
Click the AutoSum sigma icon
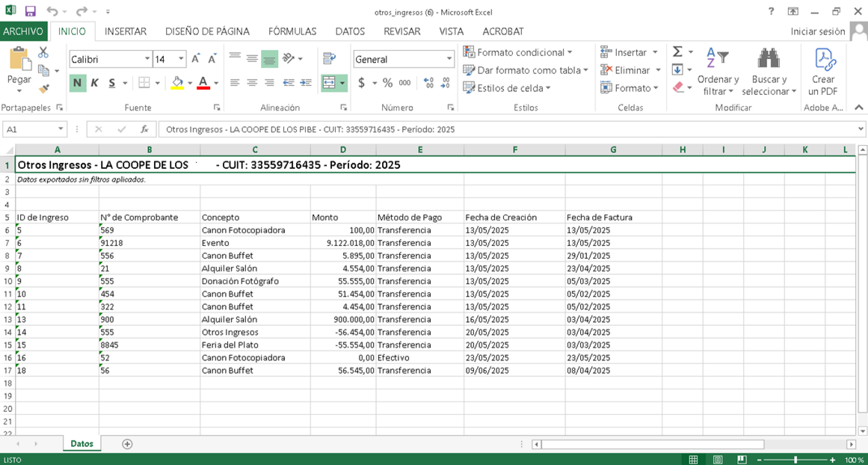[x=677, y=52]
